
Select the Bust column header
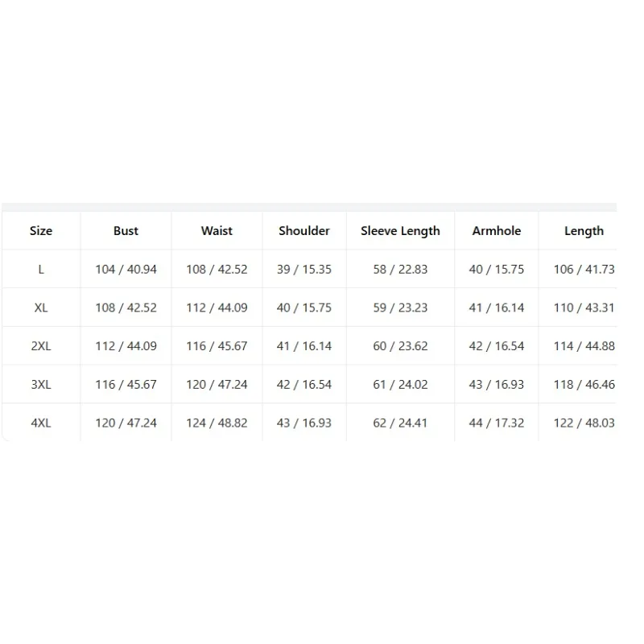point(126,231)
